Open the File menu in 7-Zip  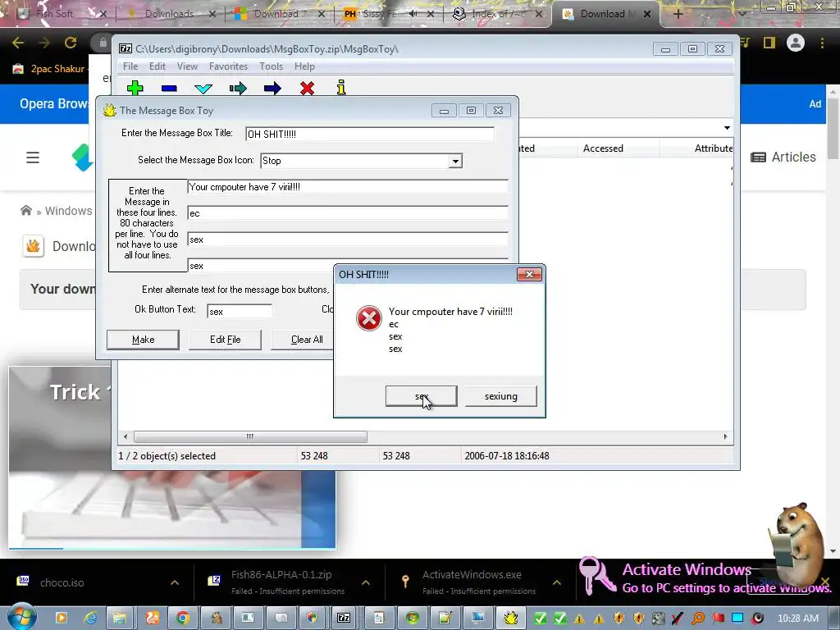pyautogui.click(x=130, y=66)
